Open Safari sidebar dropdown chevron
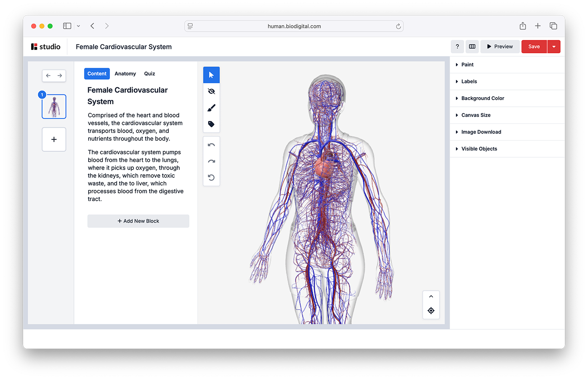The width and height of the screenshot is (588, 379). [x=78, y=26]
